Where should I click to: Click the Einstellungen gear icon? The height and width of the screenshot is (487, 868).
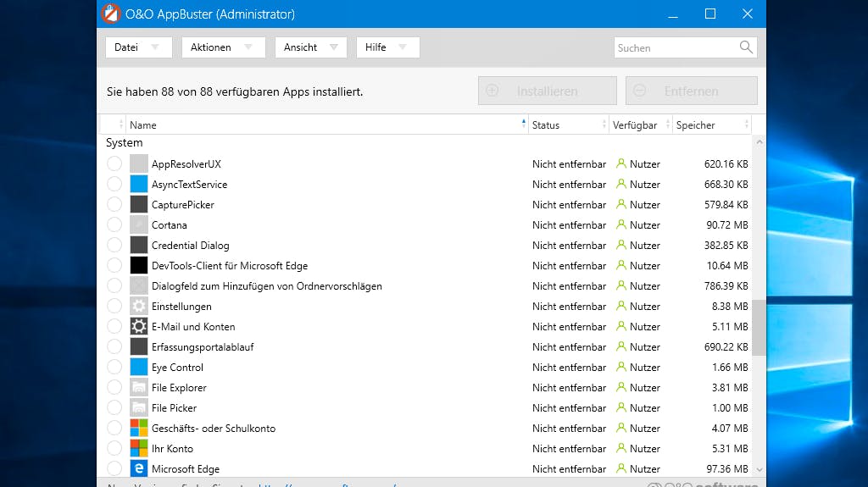pos(139,306)
